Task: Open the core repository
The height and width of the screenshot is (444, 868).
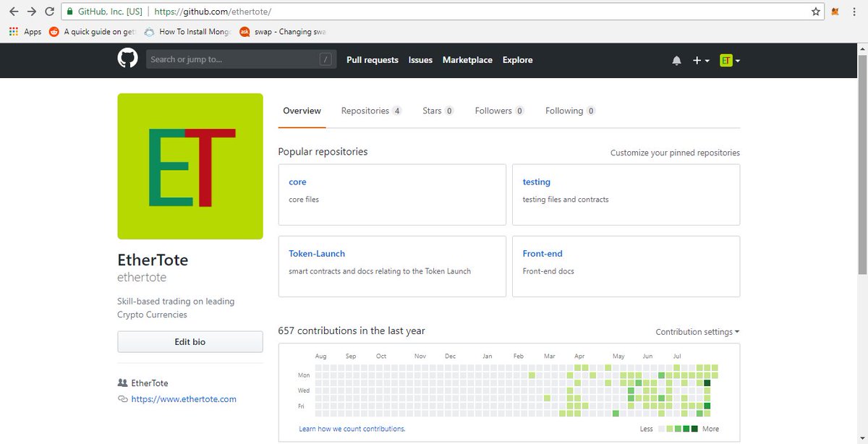Action: tap(297, 182)
